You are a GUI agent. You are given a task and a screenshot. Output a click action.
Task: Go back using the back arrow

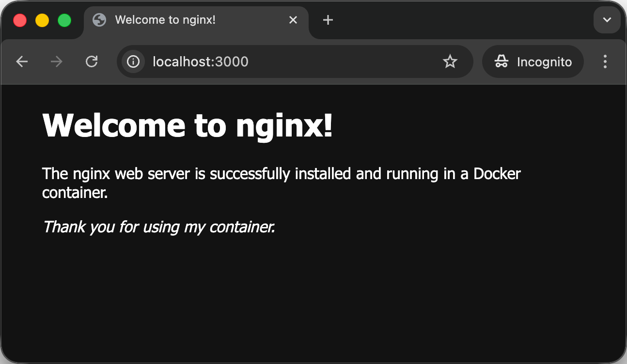22,61
